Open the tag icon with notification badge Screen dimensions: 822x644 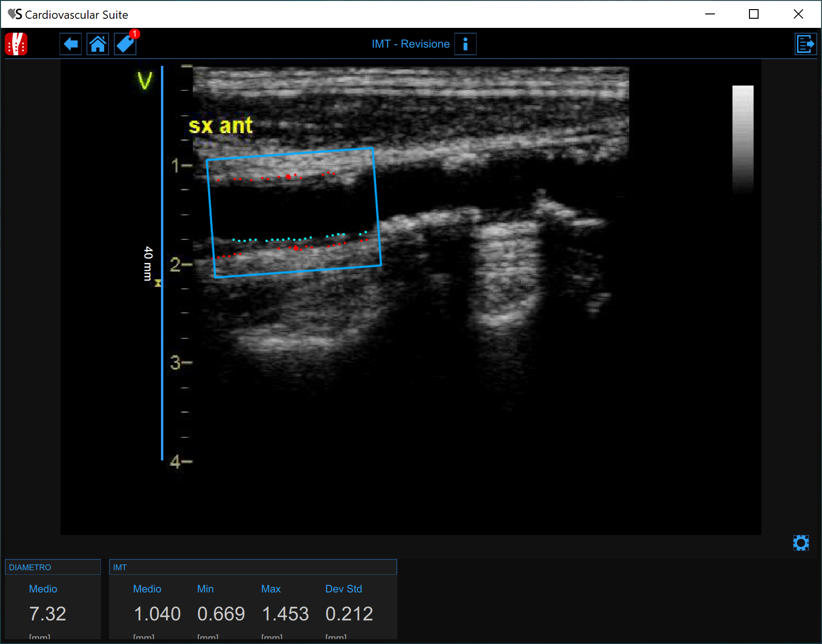coord(125,44)
